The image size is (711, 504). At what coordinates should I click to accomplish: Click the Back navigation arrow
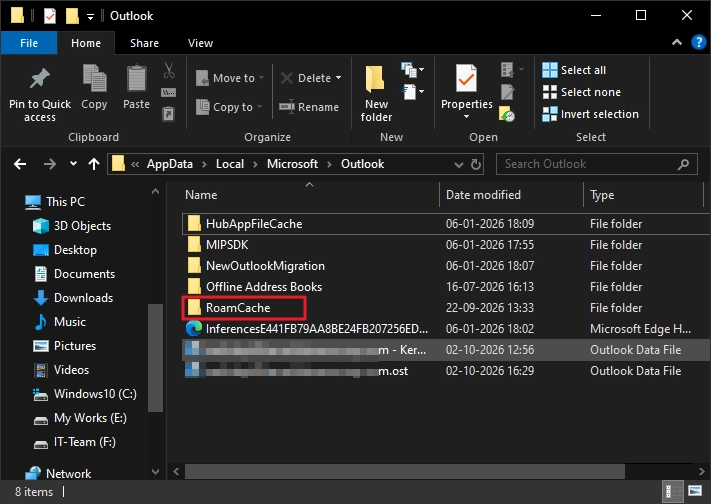20,164
